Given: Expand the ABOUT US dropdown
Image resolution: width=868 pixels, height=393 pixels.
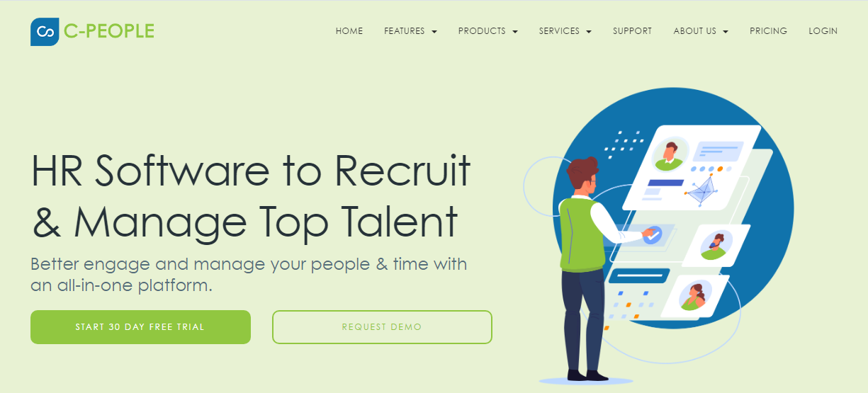Looking at the screenshot, I should (701, 31).
